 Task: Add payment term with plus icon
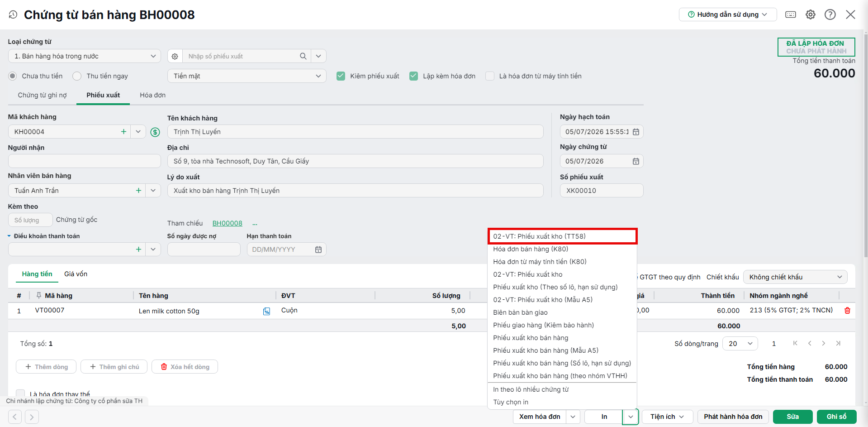coord(138,249)
